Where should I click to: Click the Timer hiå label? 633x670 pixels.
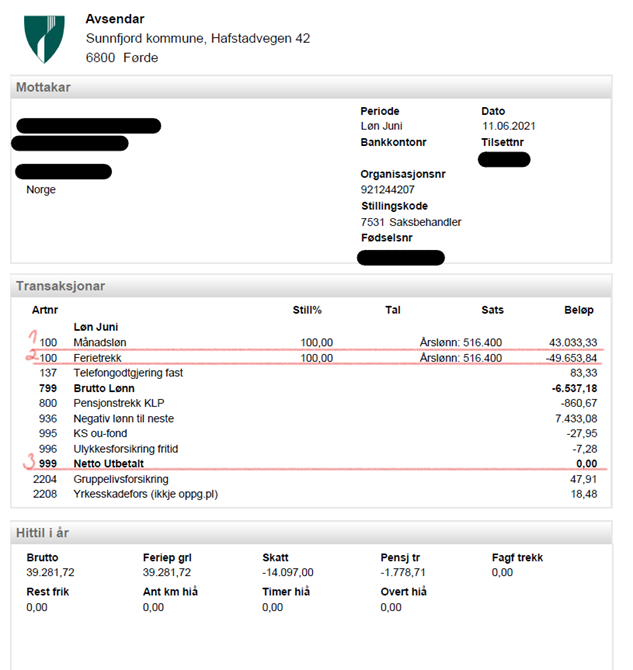tap(286, 592)
